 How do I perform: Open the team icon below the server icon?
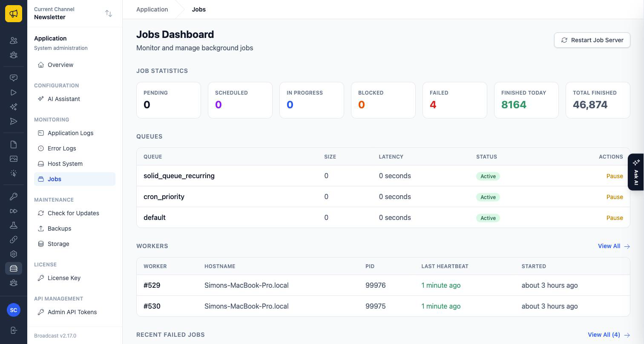coord(14,283)
